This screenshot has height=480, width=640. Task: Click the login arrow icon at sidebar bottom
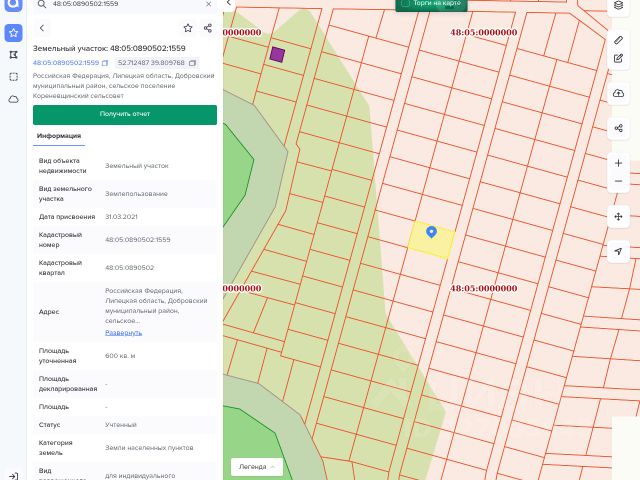tap(13, 476)
